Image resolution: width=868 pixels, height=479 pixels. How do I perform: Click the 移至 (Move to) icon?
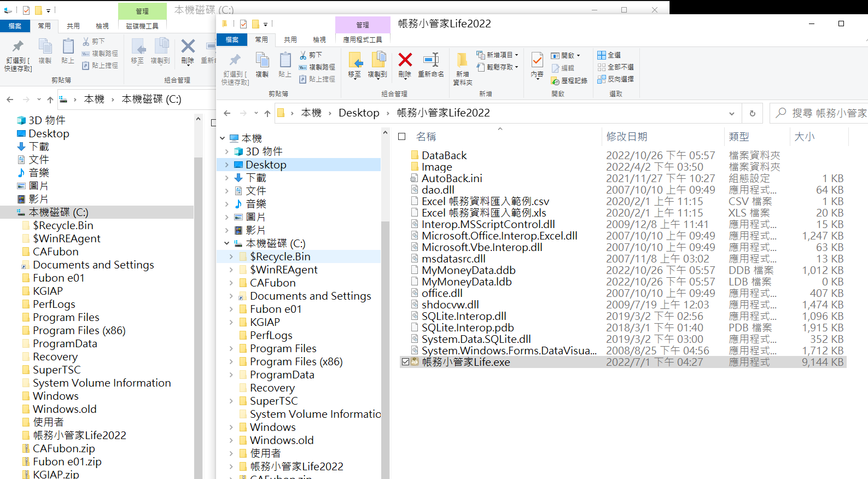coord(354,65)
